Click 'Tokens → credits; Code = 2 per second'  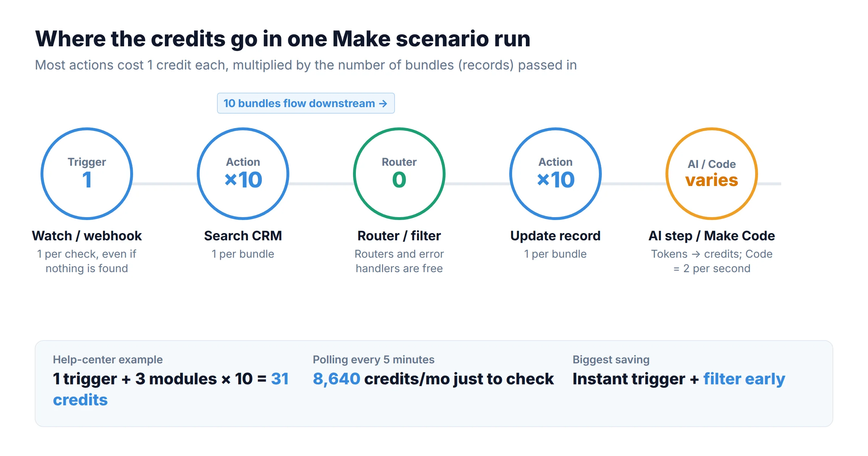click(x=712, y=261)
